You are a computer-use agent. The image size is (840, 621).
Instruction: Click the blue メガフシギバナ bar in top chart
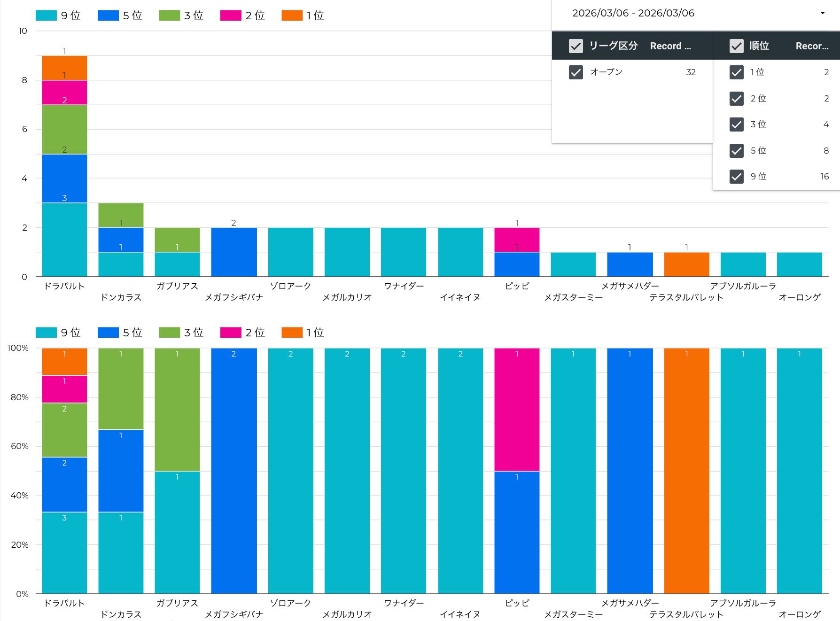pos(234,252)
